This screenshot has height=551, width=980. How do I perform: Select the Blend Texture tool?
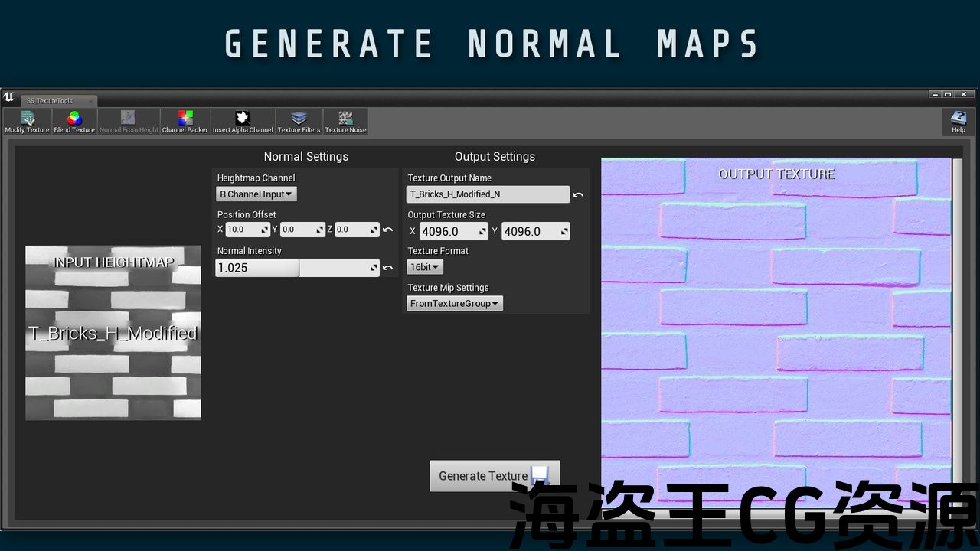[74, 122]
